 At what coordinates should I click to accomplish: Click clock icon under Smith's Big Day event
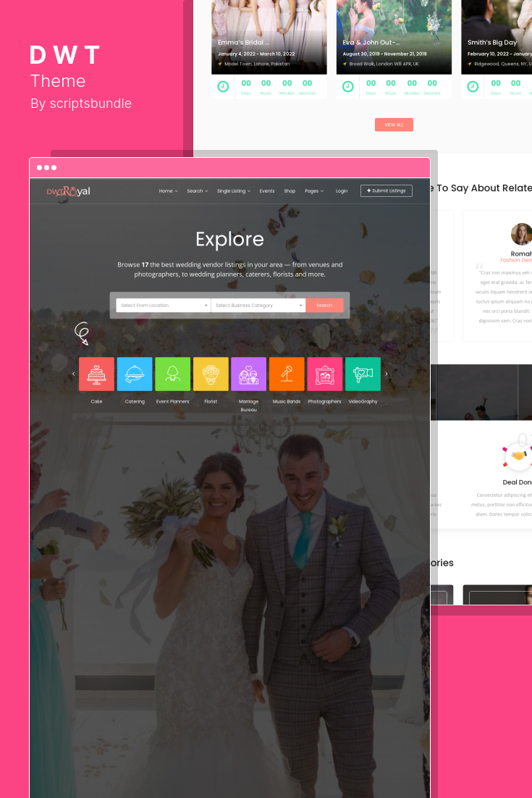pos(473,86)
